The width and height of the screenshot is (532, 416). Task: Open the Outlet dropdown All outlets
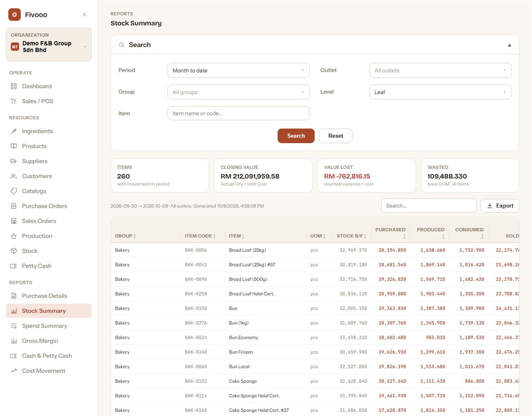[440, 71]
